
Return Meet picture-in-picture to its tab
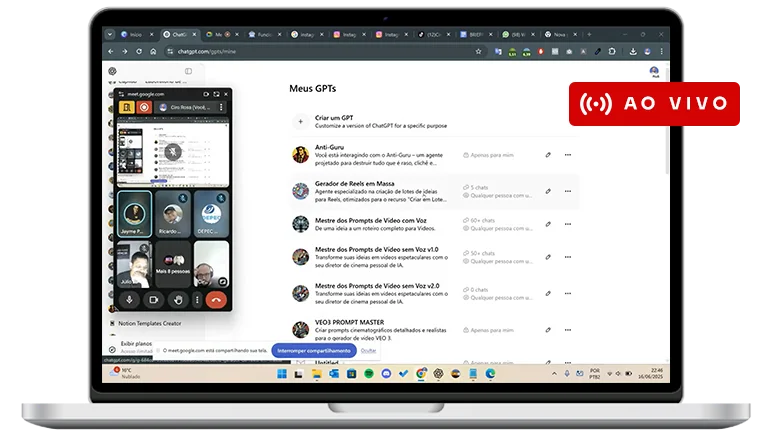216,94
